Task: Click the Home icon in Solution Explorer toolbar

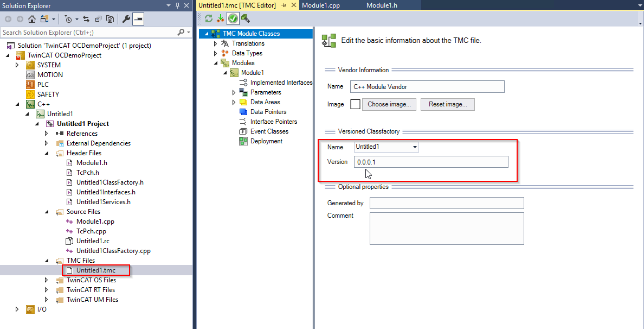Action: 31,19
